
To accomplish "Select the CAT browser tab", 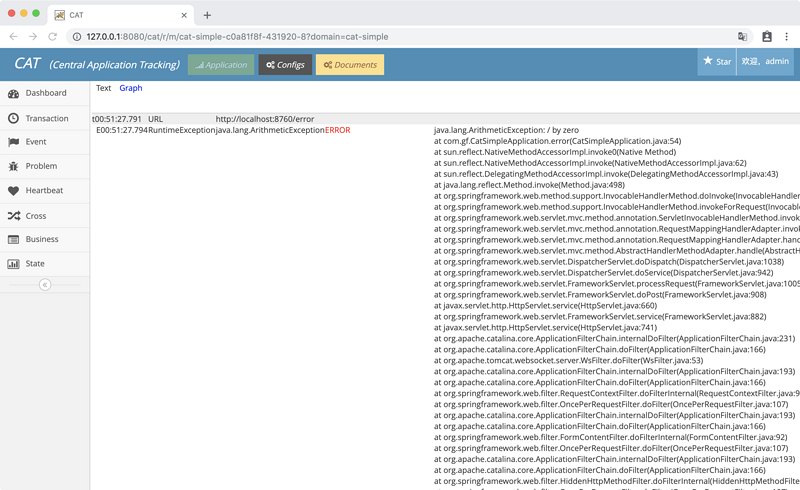I will click(121, 15).
